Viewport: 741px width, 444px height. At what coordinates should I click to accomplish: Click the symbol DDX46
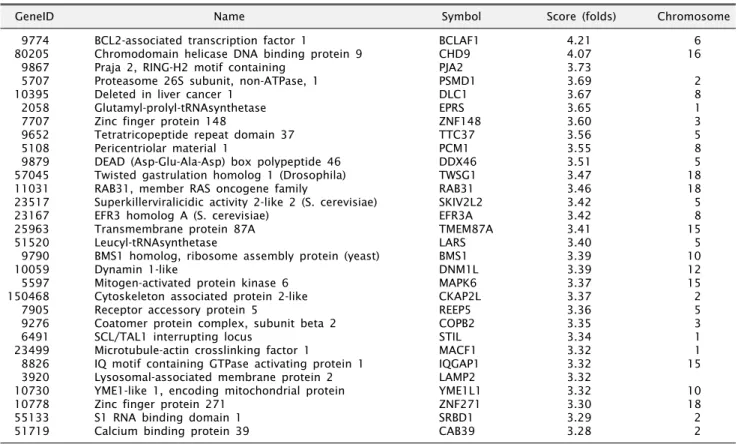point(457,162)
